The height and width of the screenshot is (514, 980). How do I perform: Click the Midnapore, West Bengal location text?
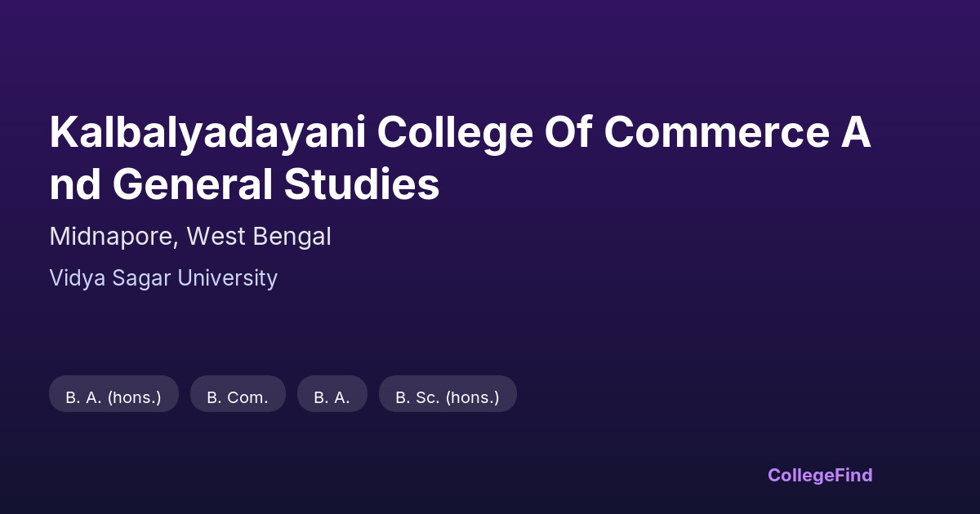point(190,237)
